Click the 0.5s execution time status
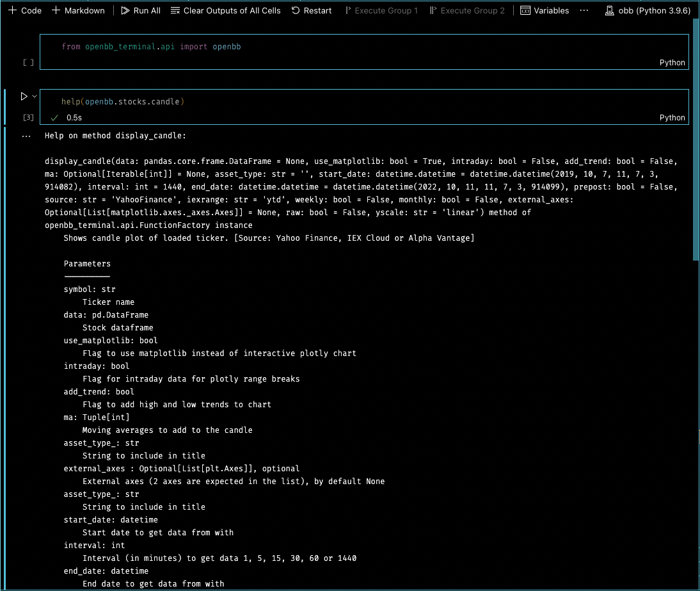700x591 pixels. 74,117
